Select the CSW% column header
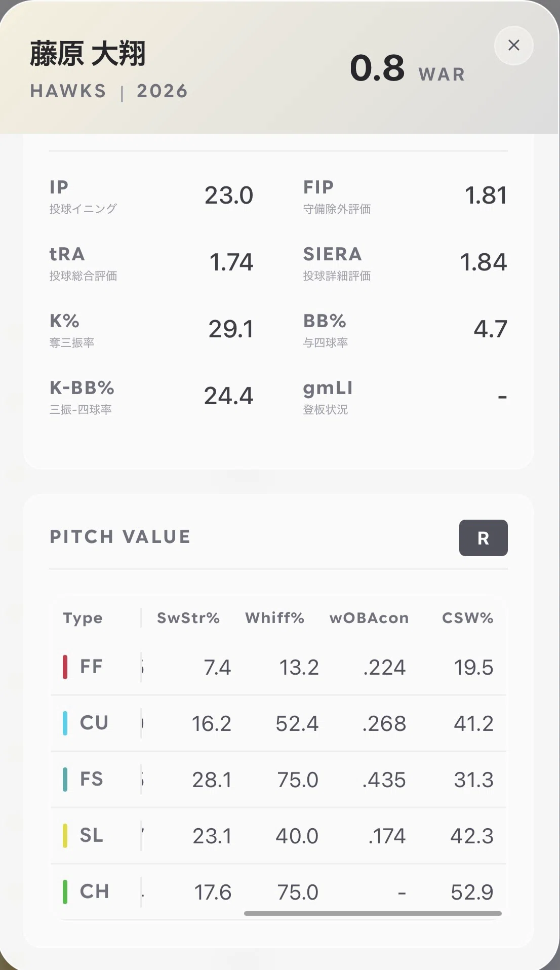The height and width of the screenshot is (970, 560). tap(467, 618)
